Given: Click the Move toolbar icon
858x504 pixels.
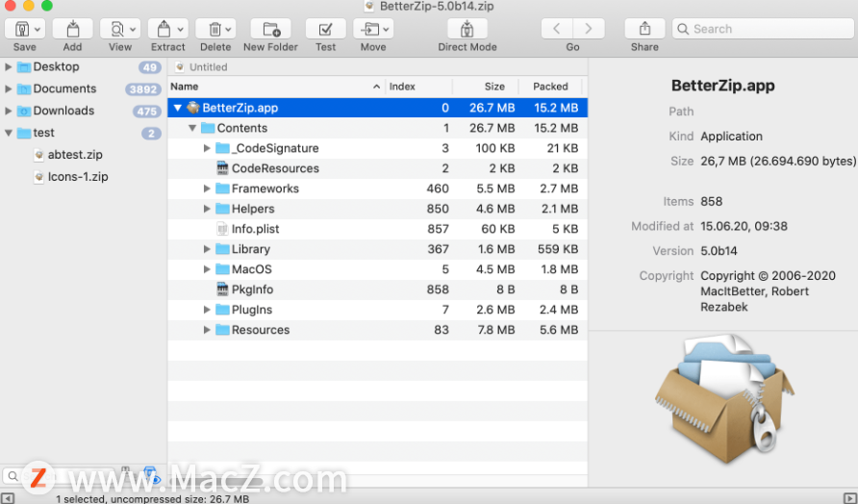Looking at the screenshot, I should click(370, 29).
